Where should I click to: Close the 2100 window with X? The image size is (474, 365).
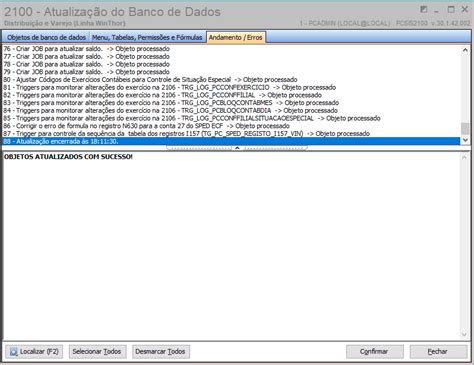pos(465,10)
